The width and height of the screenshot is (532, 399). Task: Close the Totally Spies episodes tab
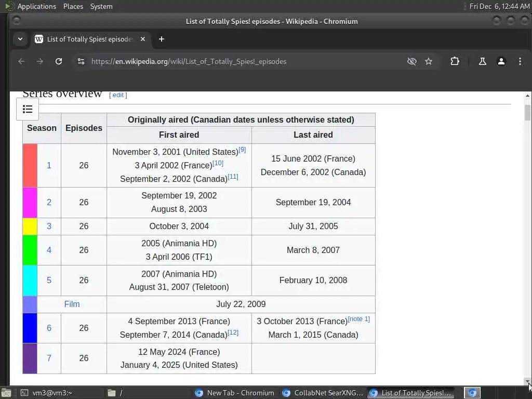pos(143,39)
